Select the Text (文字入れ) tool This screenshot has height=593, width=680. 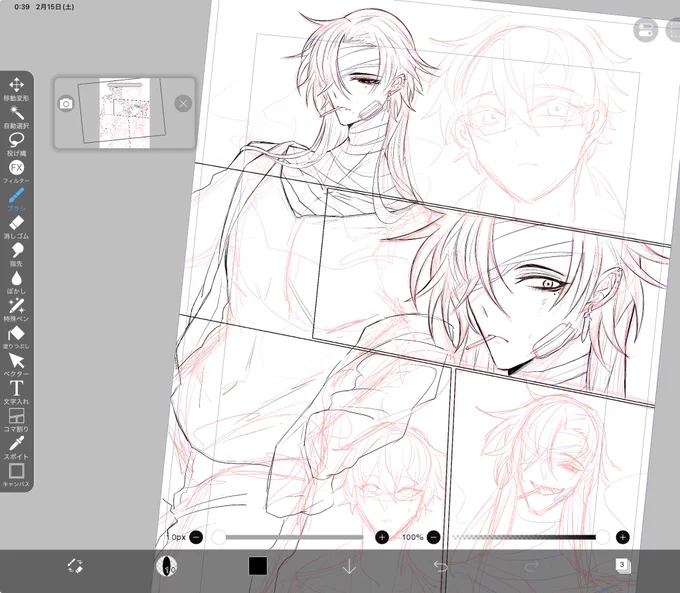point(16,393)
